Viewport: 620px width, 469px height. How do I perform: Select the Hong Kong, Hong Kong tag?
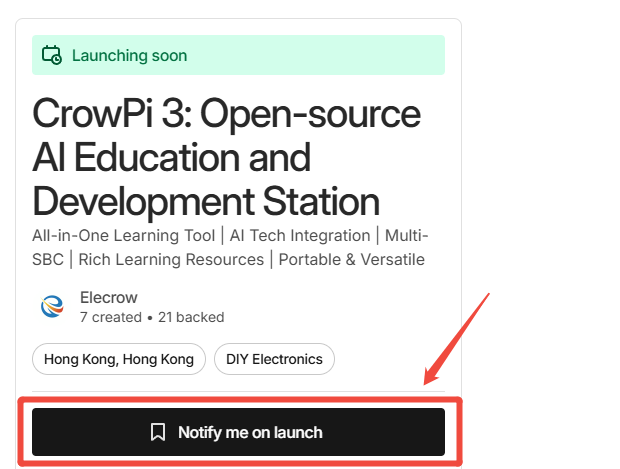point(119,359)
